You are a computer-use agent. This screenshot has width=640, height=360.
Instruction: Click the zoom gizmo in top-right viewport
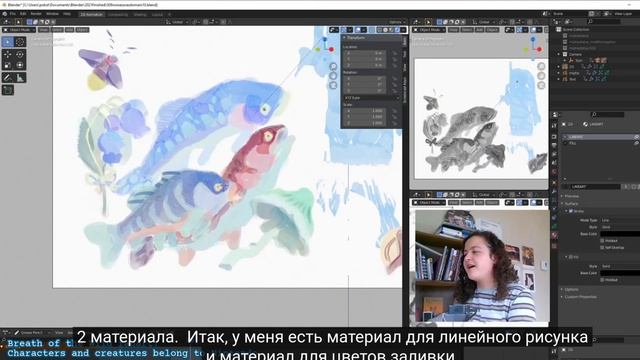pos(541,67)
